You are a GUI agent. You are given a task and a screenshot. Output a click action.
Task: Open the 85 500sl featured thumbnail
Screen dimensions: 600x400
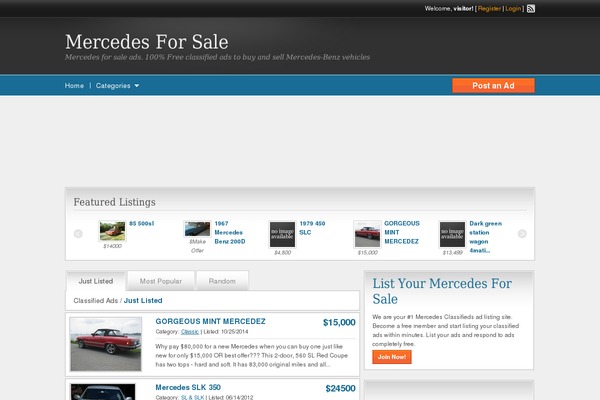click(x=112, y=231)
